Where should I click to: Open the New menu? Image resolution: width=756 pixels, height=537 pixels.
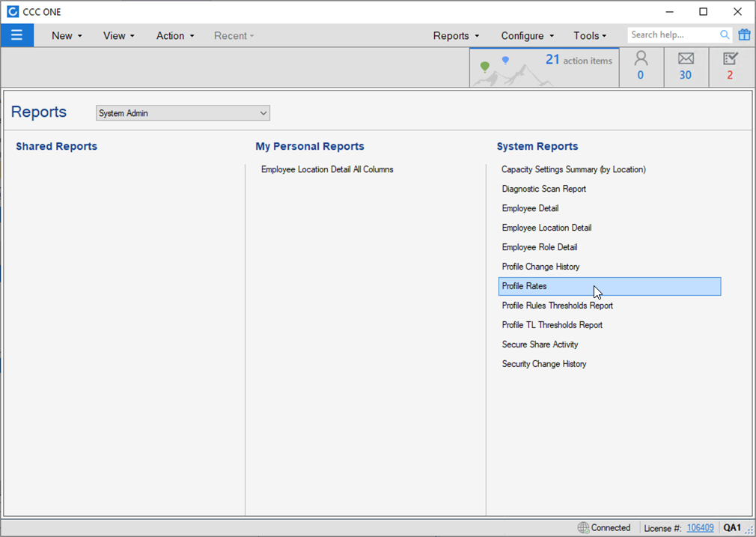pos(67,36)
